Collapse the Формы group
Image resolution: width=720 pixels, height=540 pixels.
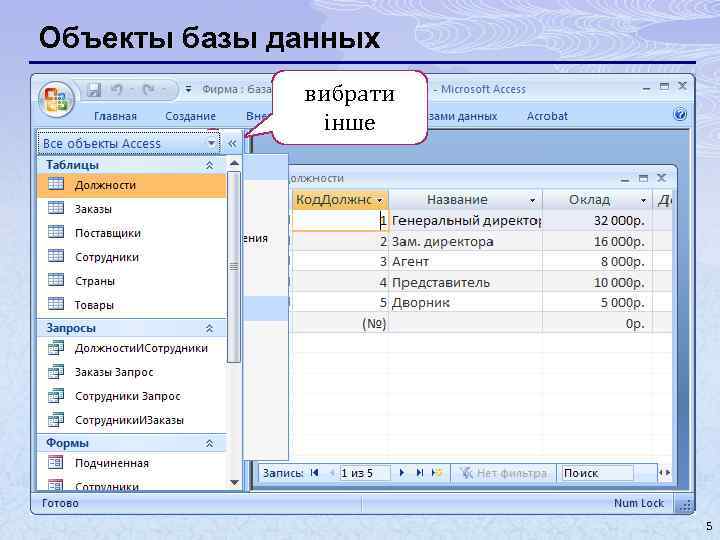tap(209, 444)
